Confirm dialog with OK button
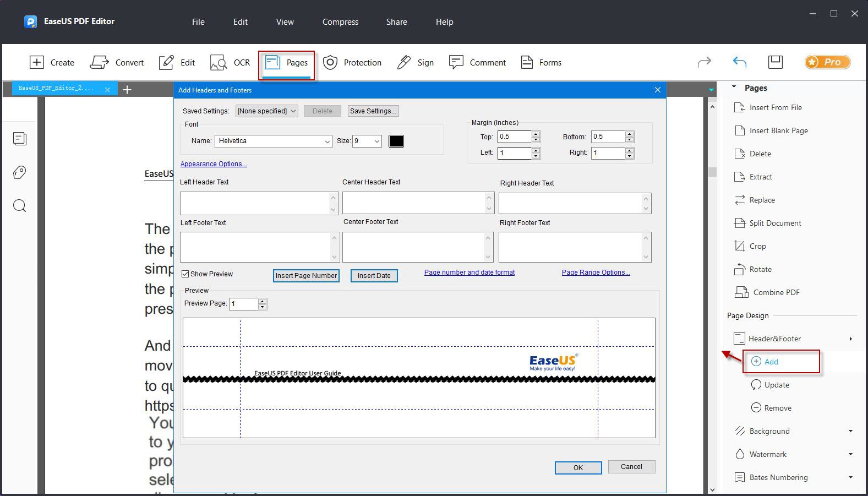The height and width of the screenshot is (496, 868). click(x=578, y=467)
